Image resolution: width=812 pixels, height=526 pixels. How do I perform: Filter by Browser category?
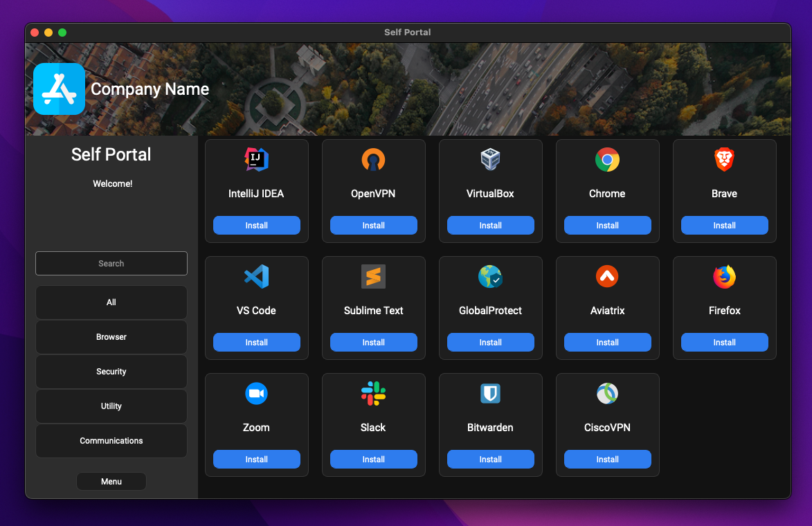[111, 337]
